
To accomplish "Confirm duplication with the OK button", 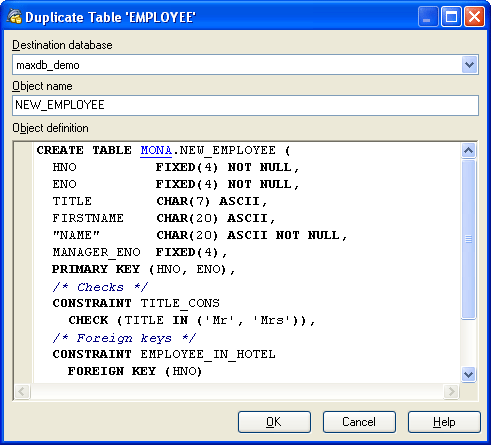I will click(x=274, y=422).
